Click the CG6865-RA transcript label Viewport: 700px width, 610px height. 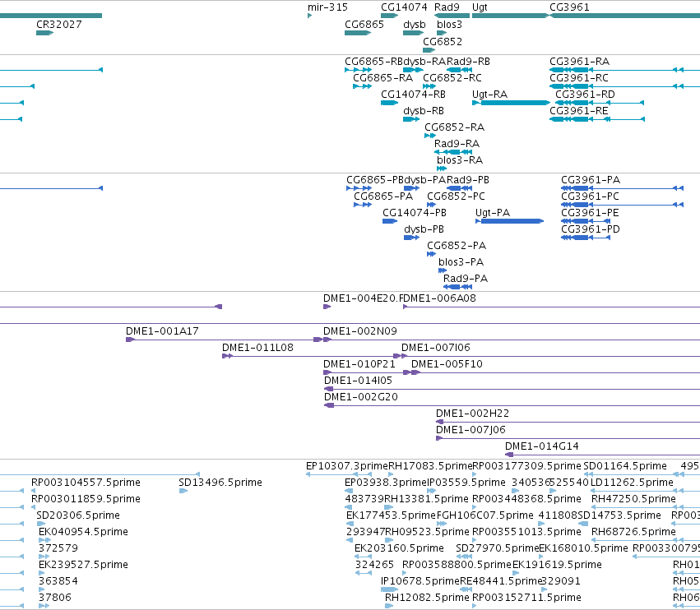click(x=382, y=78)
